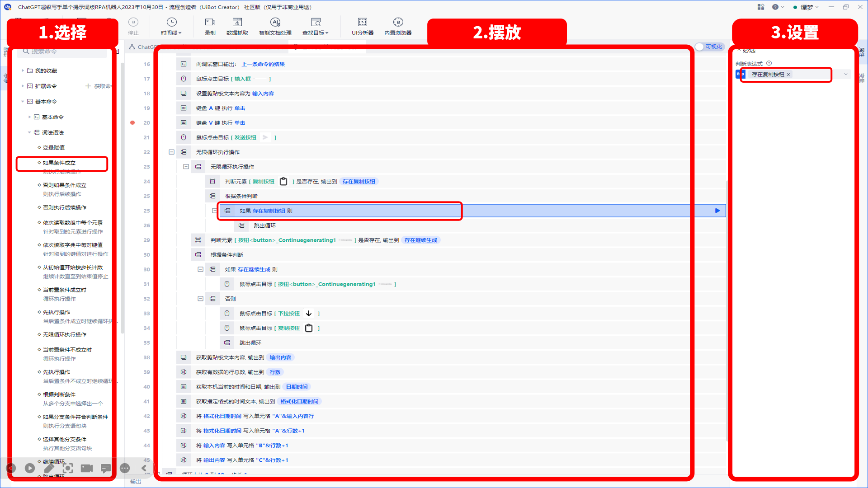Screen dimensions: 868x488
Task: Click the 日期时间 output tag on line 40
Action: (297, 387)
